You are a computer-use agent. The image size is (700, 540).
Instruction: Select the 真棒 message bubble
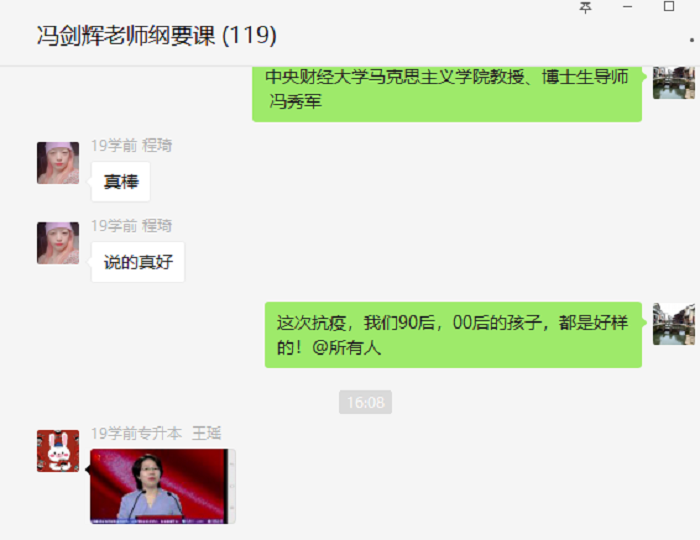pos(121,182)
